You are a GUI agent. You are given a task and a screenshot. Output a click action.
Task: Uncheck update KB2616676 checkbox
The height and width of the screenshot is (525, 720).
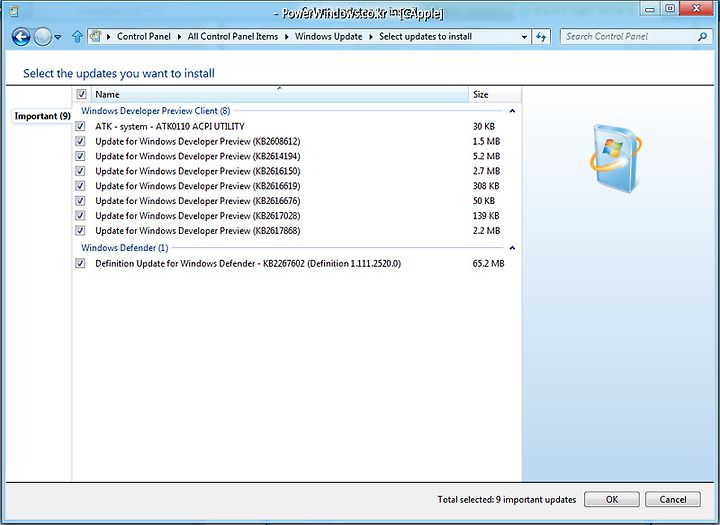pos(80,200)
